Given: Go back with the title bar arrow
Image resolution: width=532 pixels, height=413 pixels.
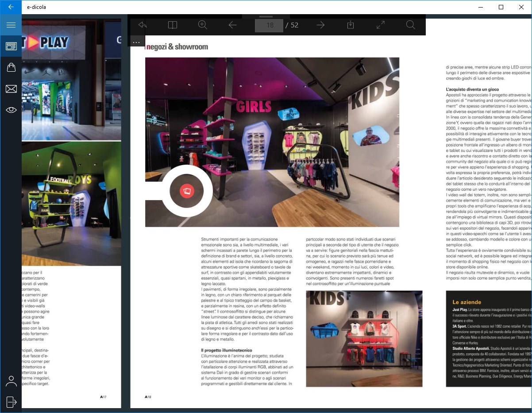Looking at the screenshot, I should [11, 7].
